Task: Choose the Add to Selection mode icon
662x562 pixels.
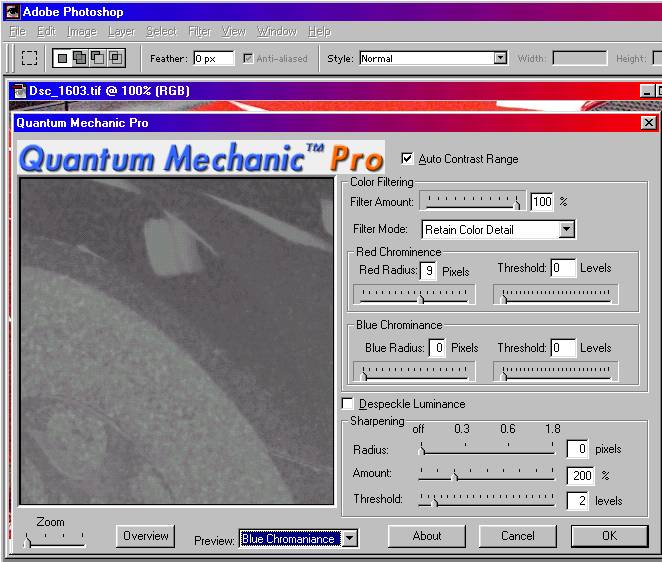Action: tap(80, 58)
